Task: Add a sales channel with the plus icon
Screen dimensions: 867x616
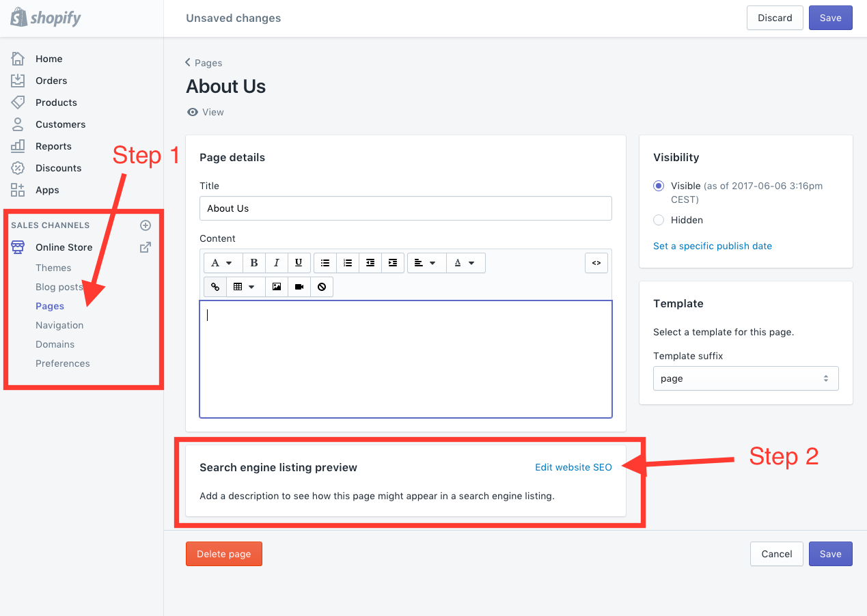Action: 145,225
